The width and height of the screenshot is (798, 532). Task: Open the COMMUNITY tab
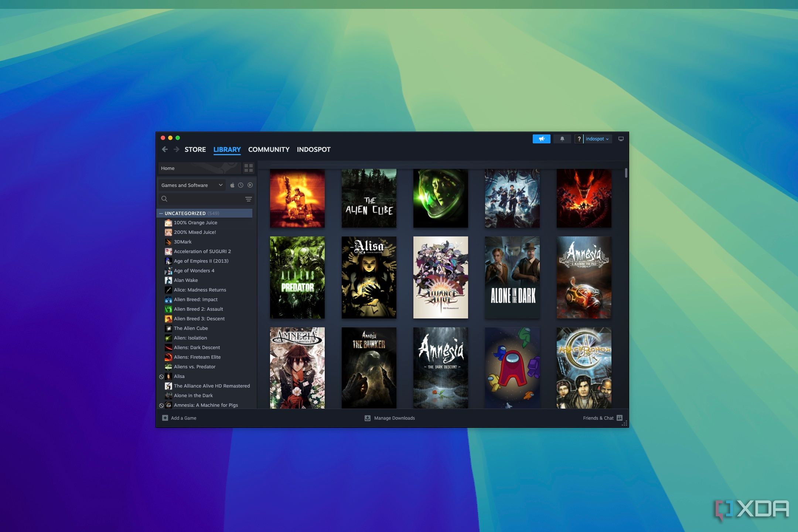268,150
